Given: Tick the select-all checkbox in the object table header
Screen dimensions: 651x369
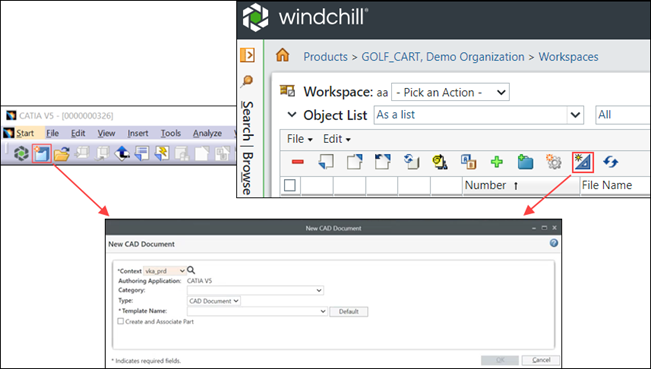Looking at the screenshot, I should (x=290, y=185).
